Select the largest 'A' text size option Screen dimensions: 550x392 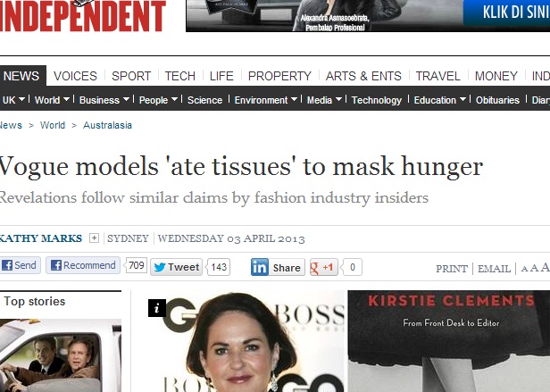(x=545, y=267)
